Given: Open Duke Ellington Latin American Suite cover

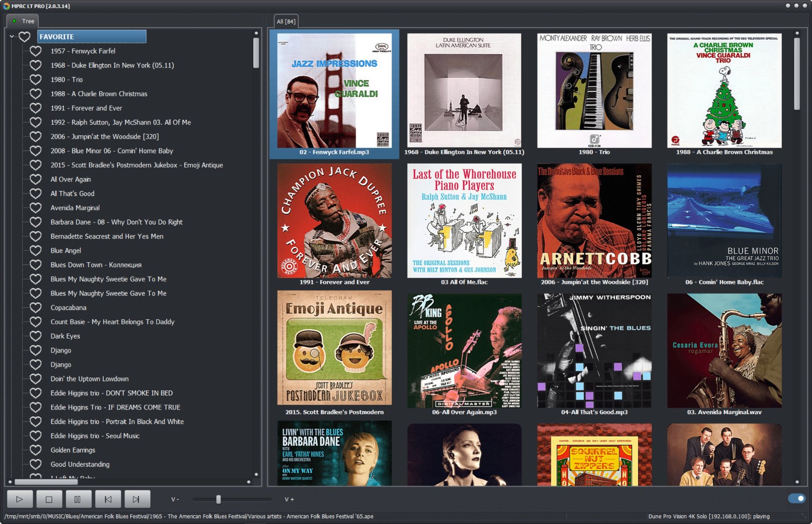Looking at the screenshot, I should click(x=465, y=91).
